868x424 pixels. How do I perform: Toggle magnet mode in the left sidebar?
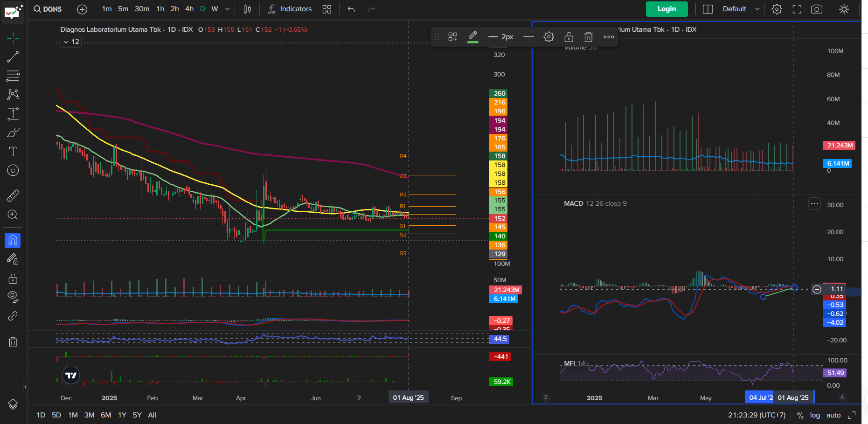click(13, 241)
